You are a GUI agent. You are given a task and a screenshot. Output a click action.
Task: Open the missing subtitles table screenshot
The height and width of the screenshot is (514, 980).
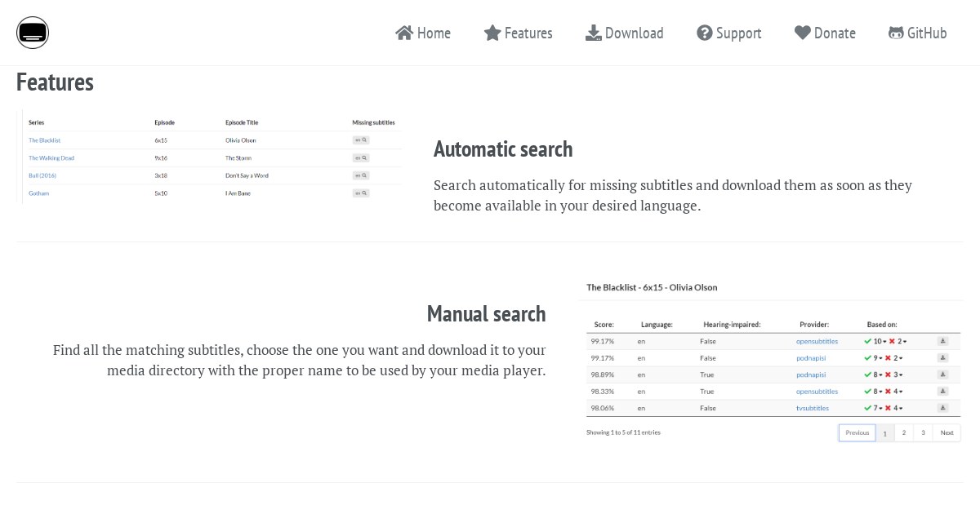point(211,157)
